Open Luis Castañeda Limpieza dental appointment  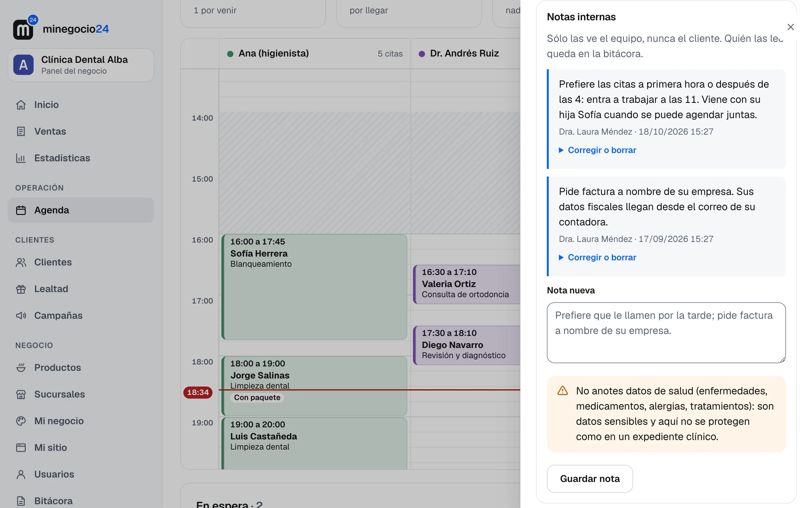click(314, 444)
